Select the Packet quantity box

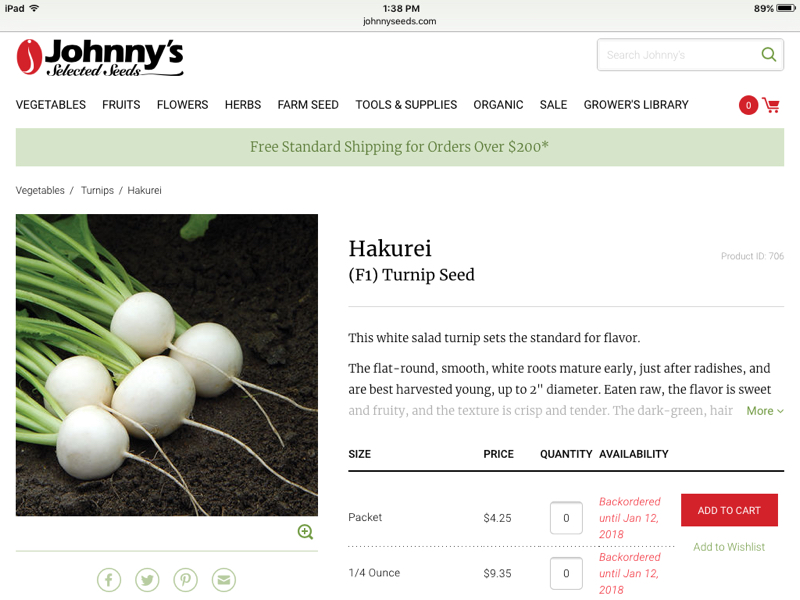[x=566, y=518]
